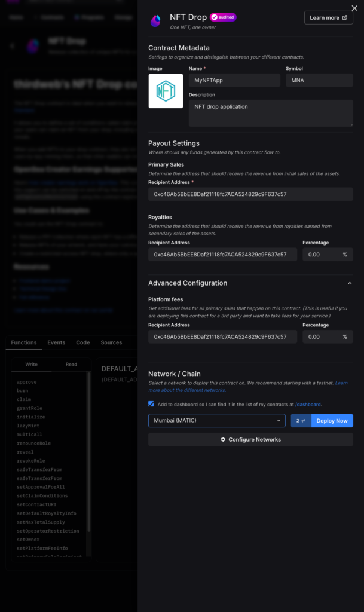Edit the Symbol field containing MNA

coord(319,81)
